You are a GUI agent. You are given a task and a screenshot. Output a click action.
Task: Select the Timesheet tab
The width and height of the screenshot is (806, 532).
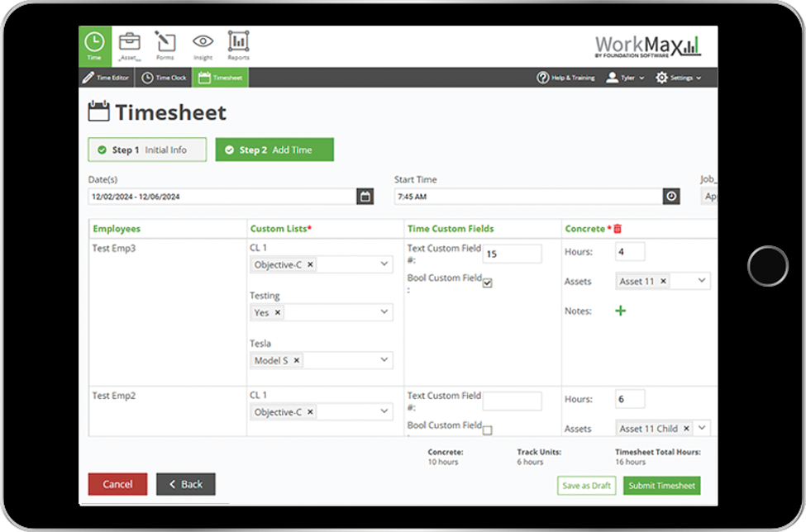[221, 78]
